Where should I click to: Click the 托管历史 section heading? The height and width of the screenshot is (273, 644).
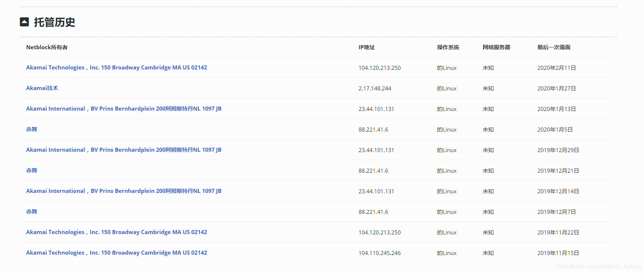point(54,22)
